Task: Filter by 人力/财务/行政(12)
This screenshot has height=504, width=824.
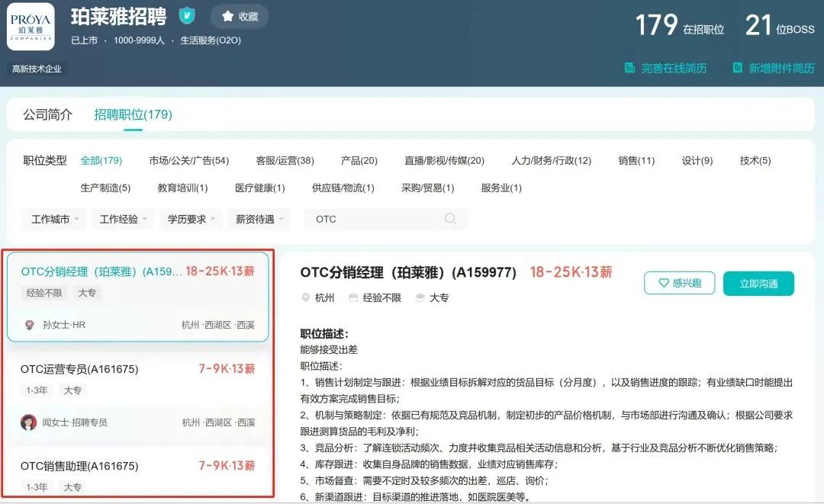Action: tap(552, 161)
